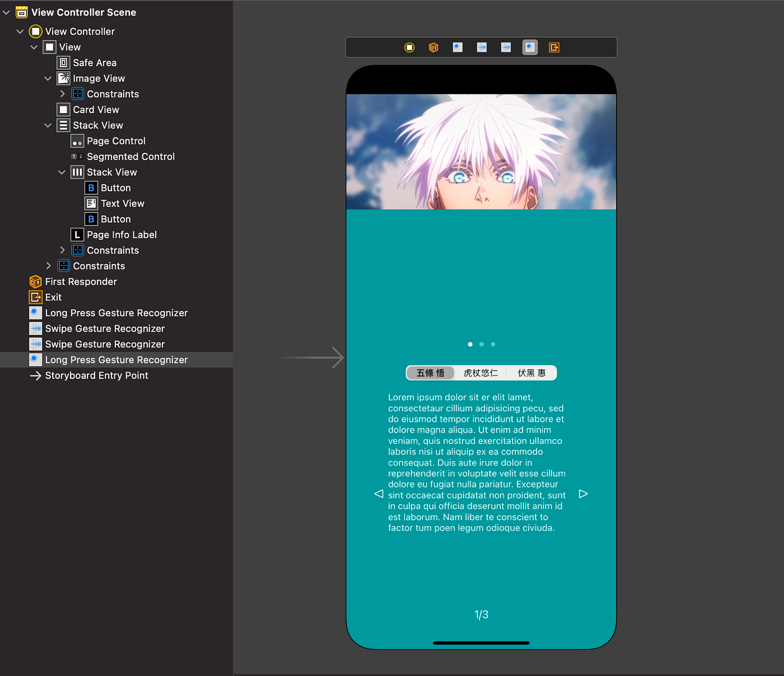Collapse the View Controller Scene tree
Screen dimensions: 784x676
tap(6, 12)
